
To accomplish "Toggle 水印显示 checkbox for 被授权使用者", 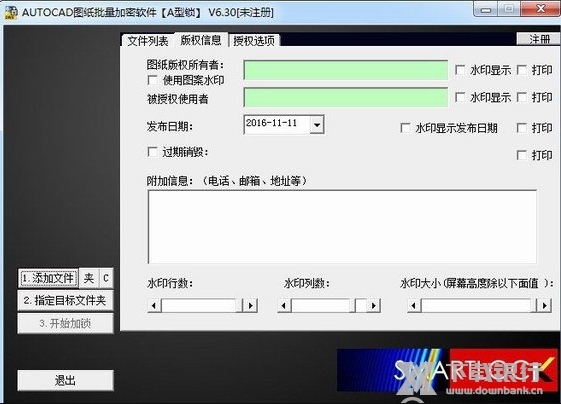I will click(460, 97).
